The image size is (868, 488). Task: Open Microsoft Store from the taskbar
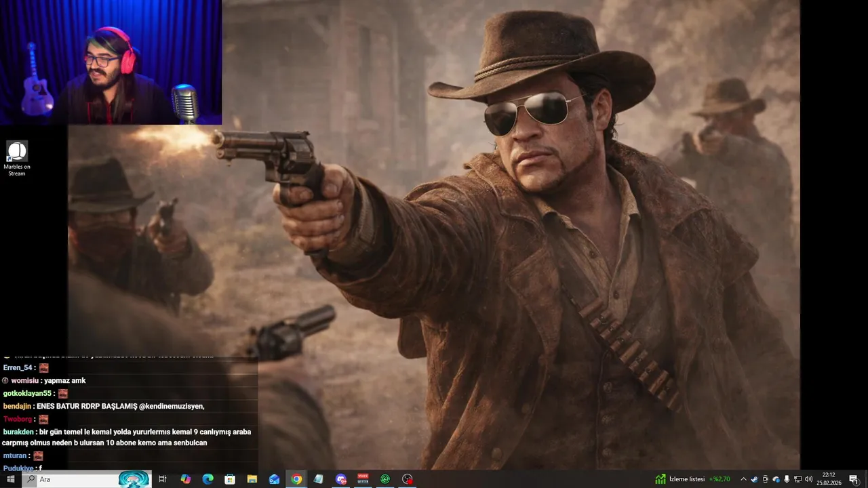pos(230,479)
